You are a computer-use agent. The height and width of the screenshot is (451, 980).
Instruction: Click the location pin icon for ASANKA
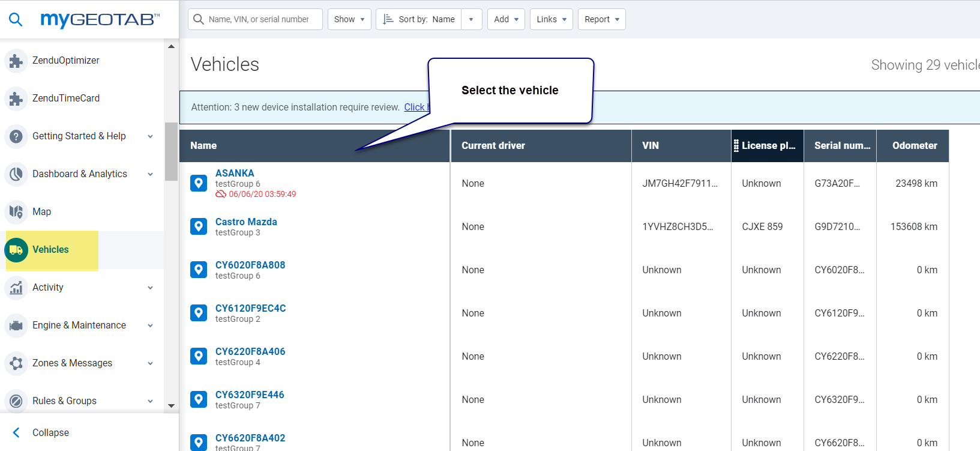pos(199,183)
